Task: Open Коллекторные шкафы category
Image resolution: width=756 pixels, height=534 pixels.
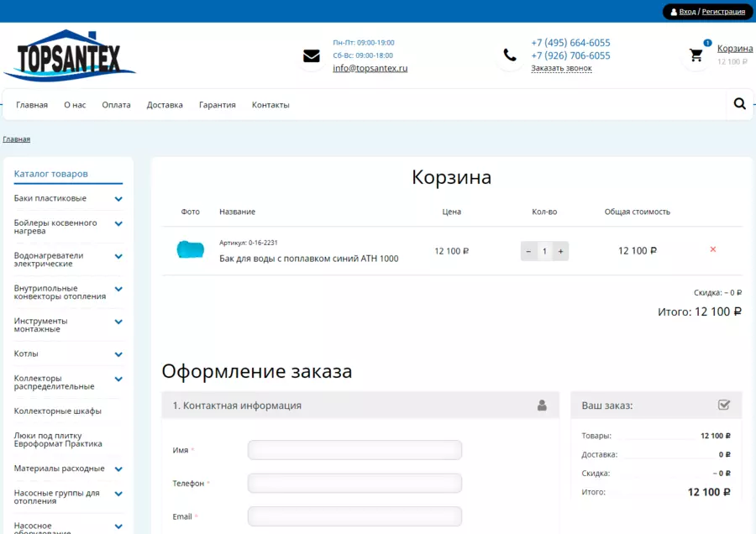Action: coord(57,411)
